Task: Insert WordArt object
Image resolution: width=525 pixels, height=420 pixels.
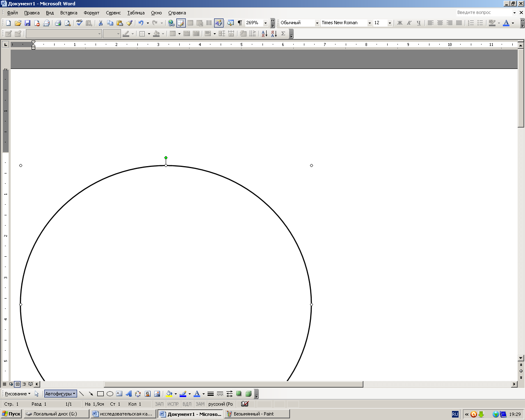Action: [x=128, y=394]
